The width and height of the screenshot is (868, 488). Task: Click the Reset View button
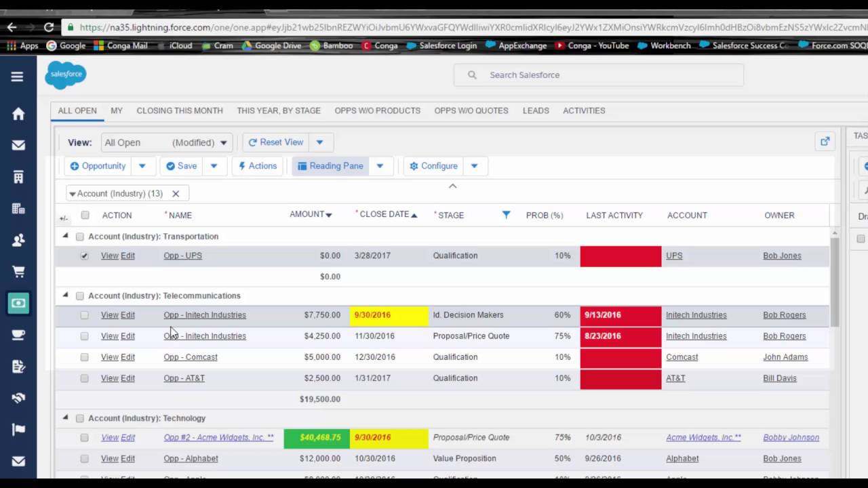[276, 142]
